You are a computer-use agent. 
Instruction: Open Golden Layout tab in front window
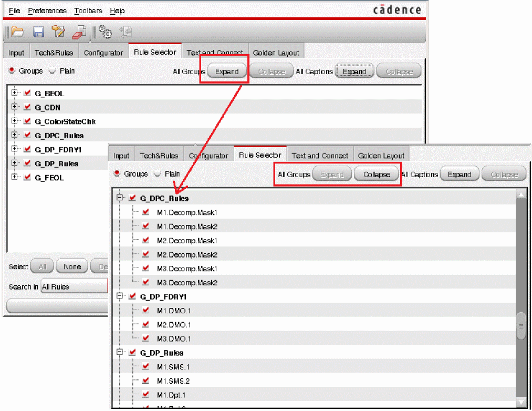(x=381, y=156)
